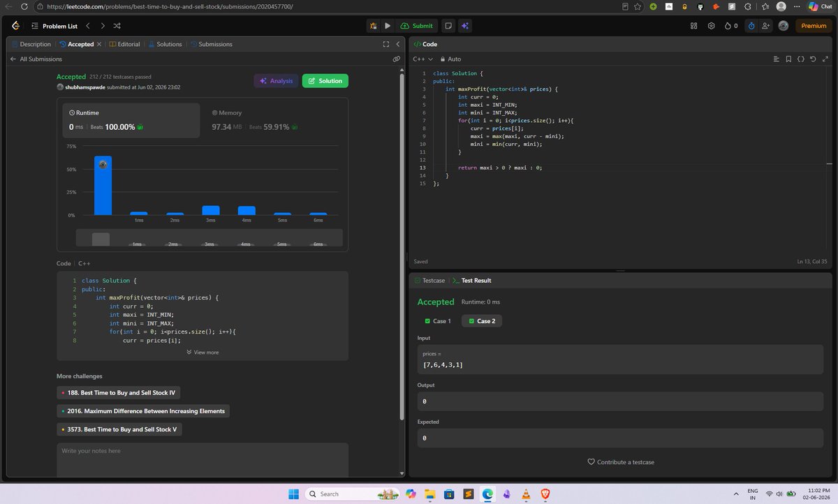Select the Test Result tab
The height and width of the screenshot is (504, 838).
point(471,281)
